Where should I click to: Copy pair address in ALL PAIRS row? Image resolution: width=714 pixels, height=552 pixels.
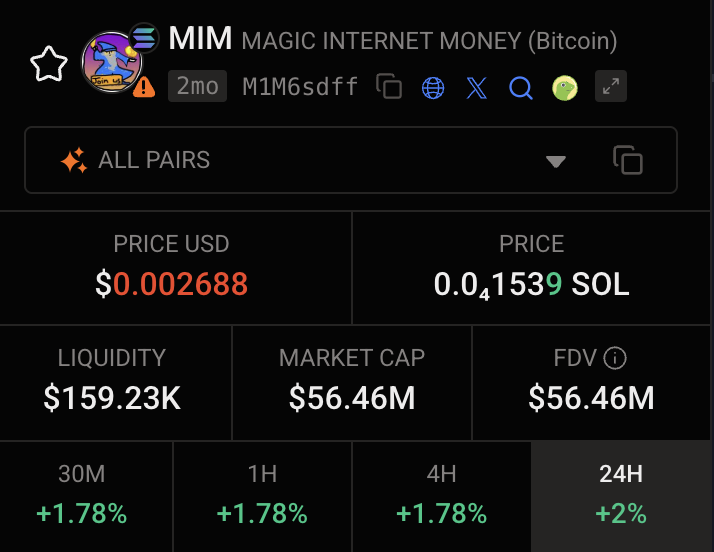pos(628,160)
